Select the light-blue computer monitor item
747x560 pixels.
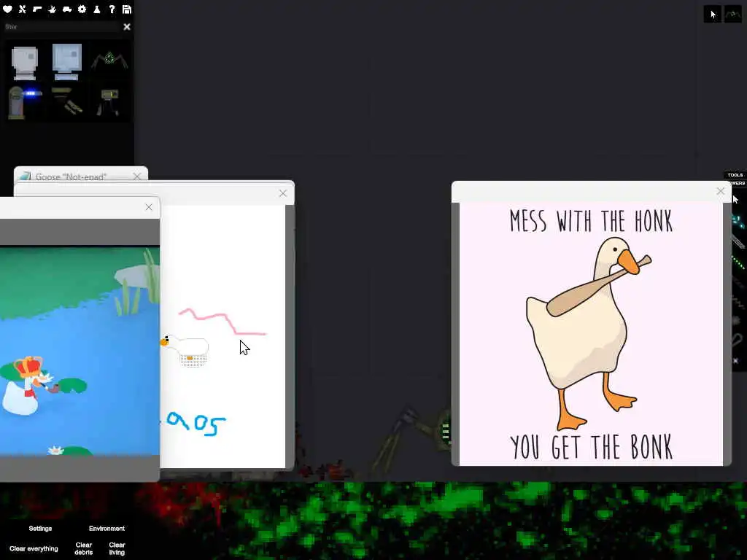[x=66, y=62]
